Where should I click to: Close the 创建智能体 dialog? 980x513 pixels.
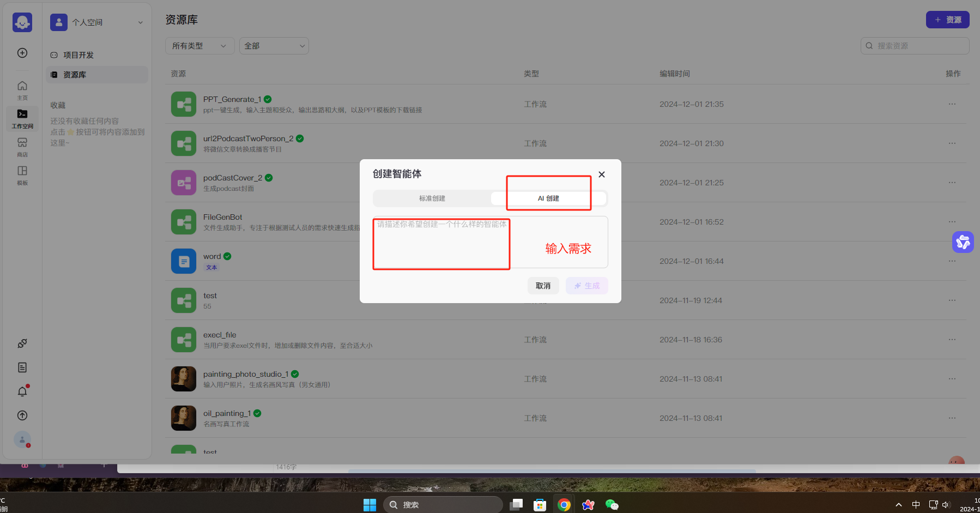tap(602, 174)
